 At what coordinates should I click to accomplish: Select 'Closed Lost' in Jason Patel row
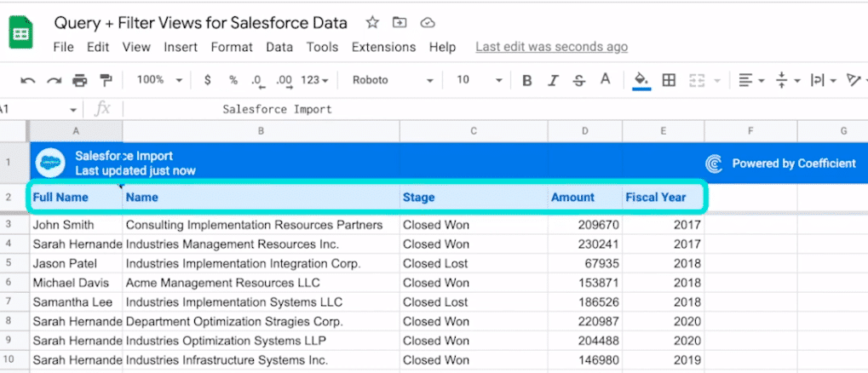474,263
